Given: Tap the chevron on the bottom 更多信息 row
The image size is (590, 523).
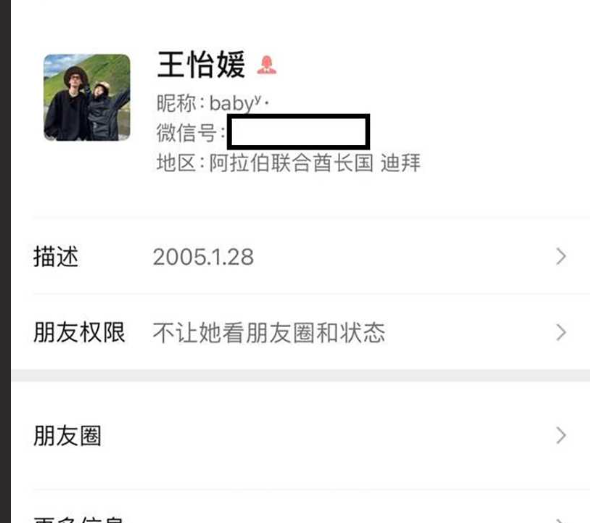Looking at the screenshot, I should (561, 520).
